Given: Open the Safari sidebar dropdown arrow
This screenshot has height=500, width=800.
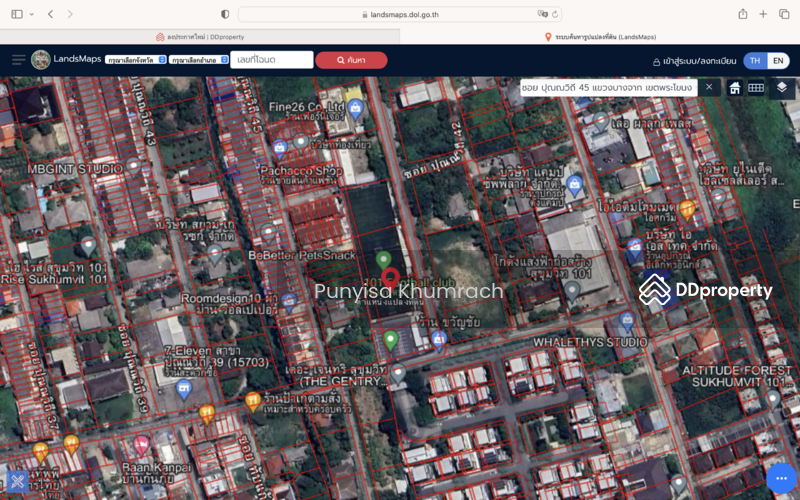Looking at the screenshot, I should [31, 14].
